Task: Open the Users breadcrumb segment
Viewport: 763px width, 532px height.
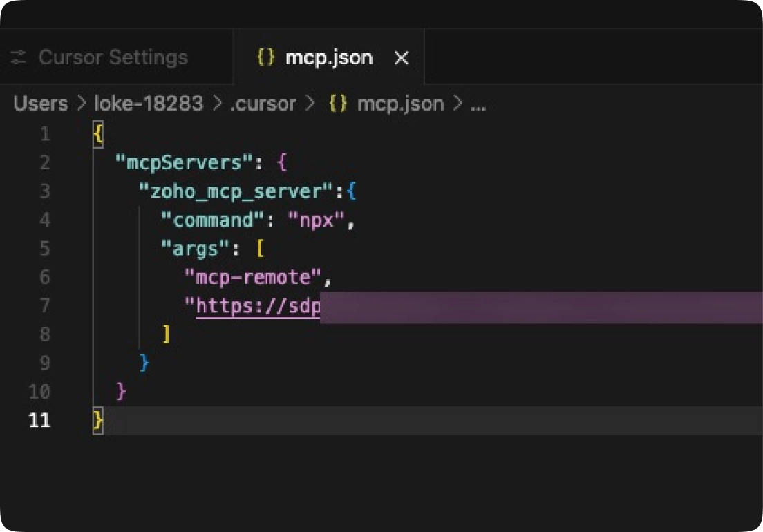Action: tap(41, 103)
